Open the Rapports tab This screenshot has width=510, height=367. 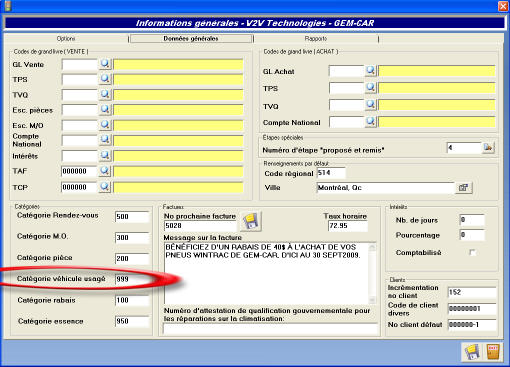pos(316,39)
